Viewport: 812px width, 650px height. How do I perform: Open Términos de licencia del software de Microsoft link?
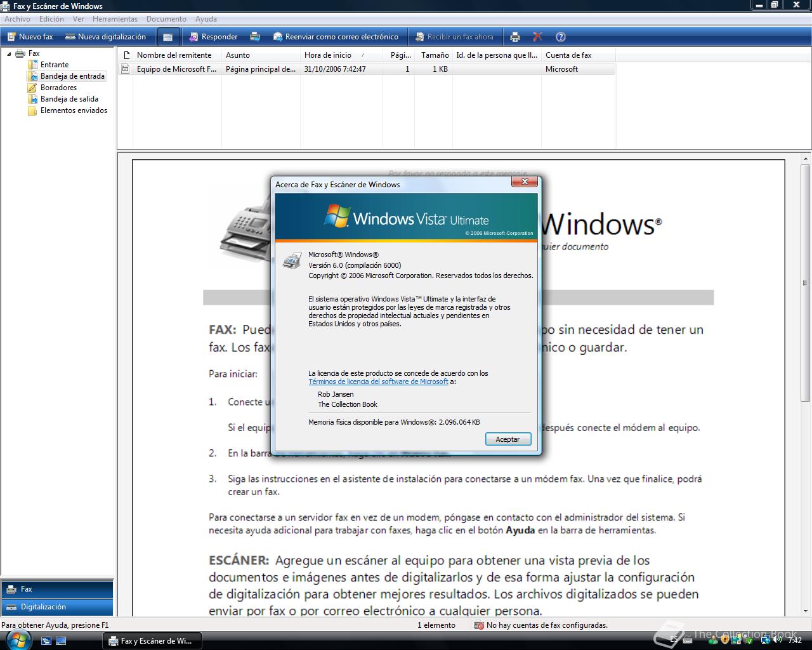click(378, 381)
